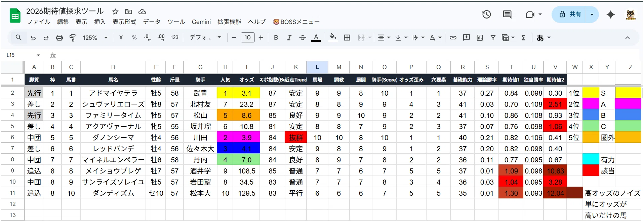Open the ヘルプ menu
Screen dimensions: 644x222
[257, 22]
